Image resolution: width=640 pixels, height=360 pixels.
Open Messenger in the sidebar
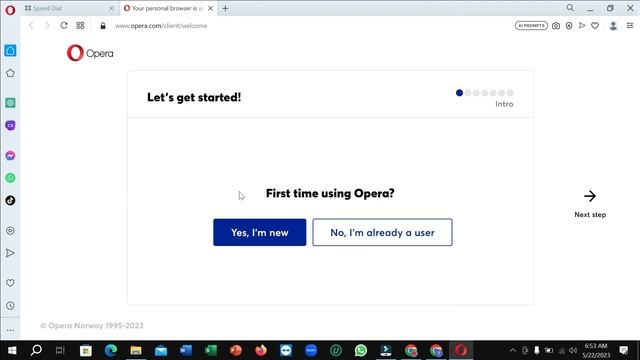10,156
